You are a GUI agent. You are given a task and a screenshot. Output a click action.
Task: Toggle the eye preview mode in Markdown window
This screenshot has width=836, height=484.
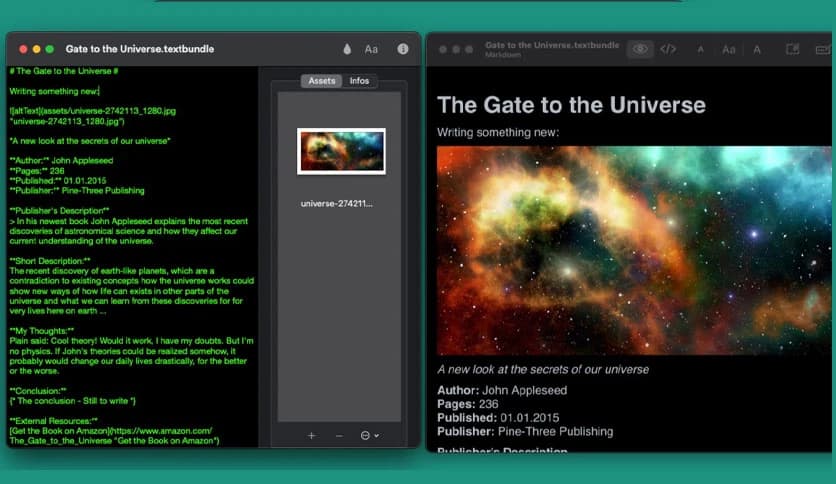coord(640,50)
